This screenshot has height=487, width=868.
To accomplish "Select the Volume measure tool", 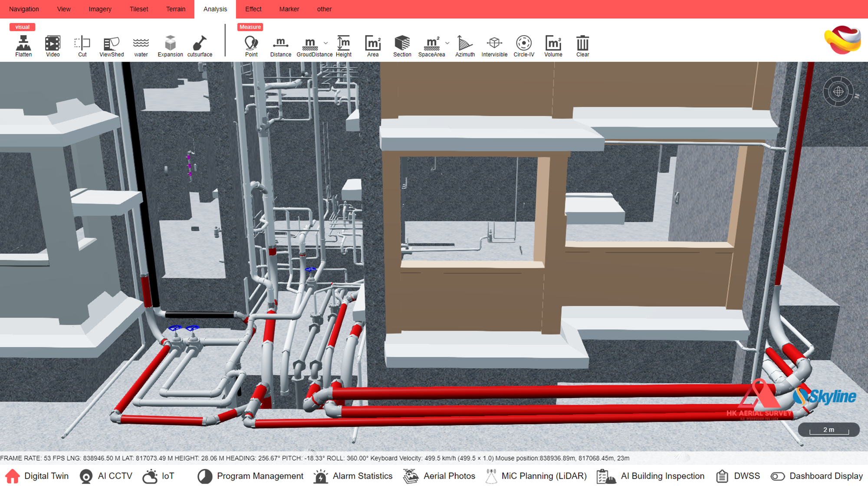I will point(553,43).
